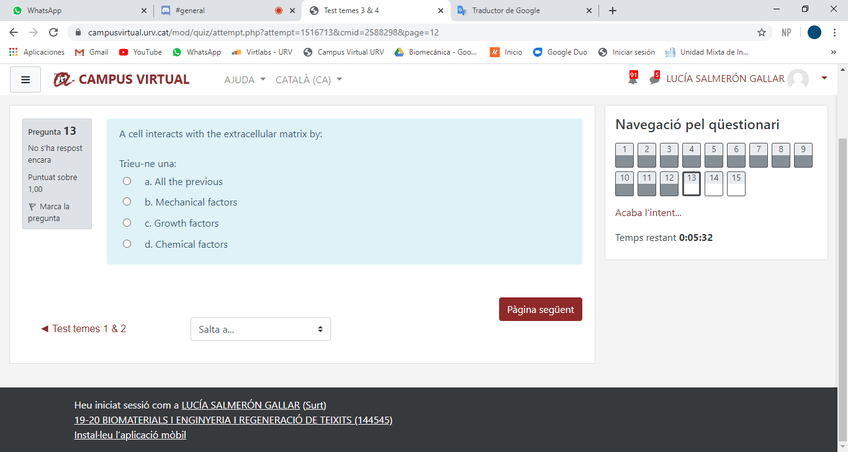848x452 pixels.
Task: Click the LUCÍA SALMERÓN GALLAR footer link
Action: (241, 405)
